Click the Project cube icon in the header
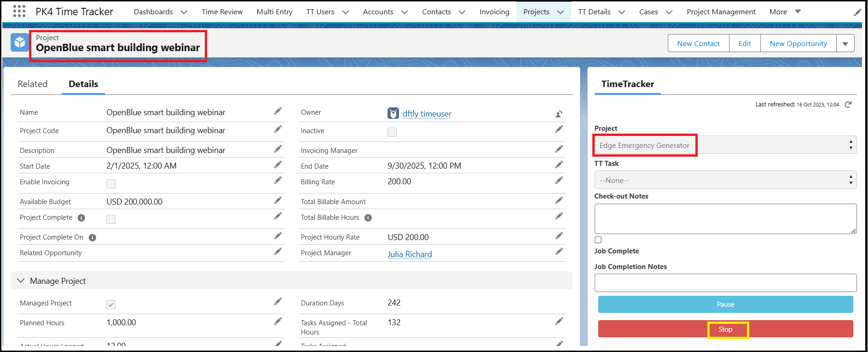The height and width of the screenshot is (352, 868). [x=20, y=43]
